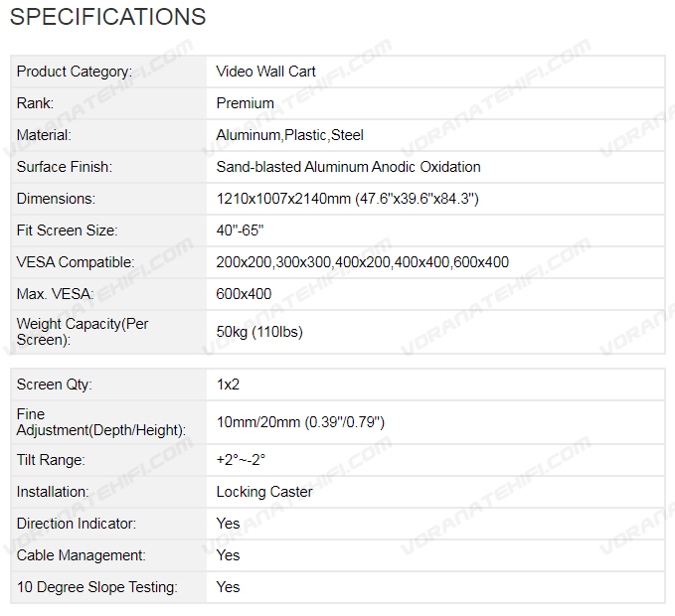Select the Product Category label cell
675x616 pixels.
[74, 72]
